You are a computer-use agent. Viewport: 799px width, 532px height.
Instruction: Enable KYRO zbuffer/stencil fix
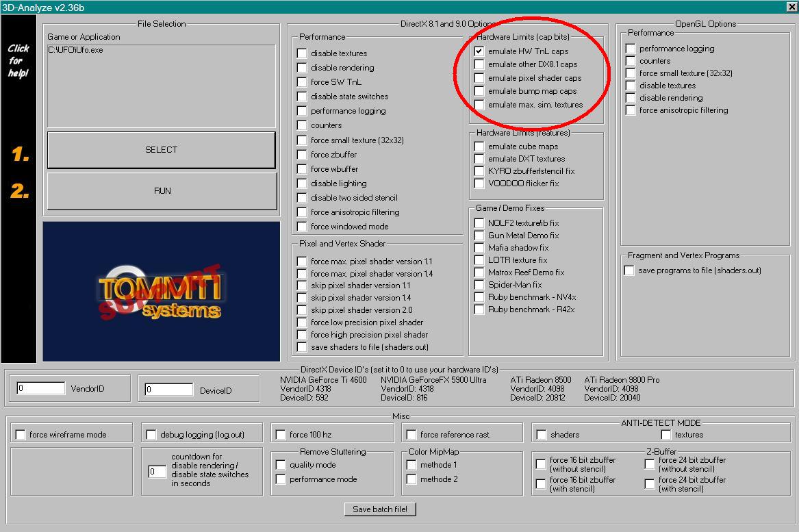point(479,171)
